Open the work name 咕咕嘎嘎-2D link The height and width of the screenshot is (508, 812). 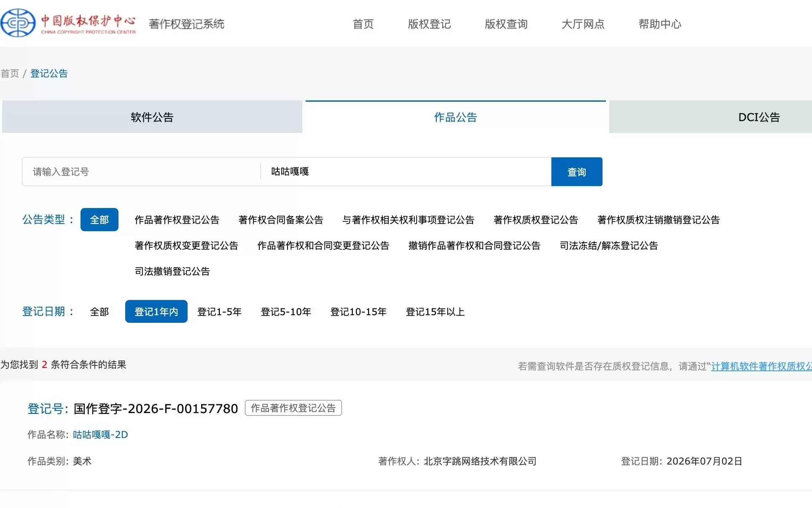pos(100,435)
